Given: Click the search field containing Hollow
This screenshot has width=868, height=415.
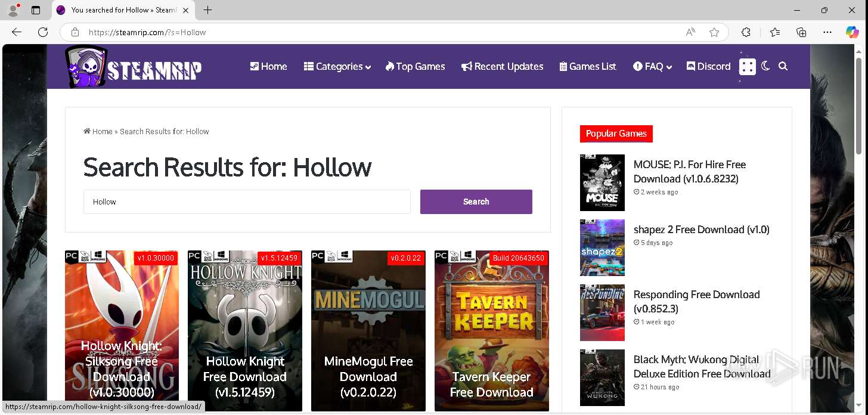Looking at the screenshot, I should click(x=247, y=202).
